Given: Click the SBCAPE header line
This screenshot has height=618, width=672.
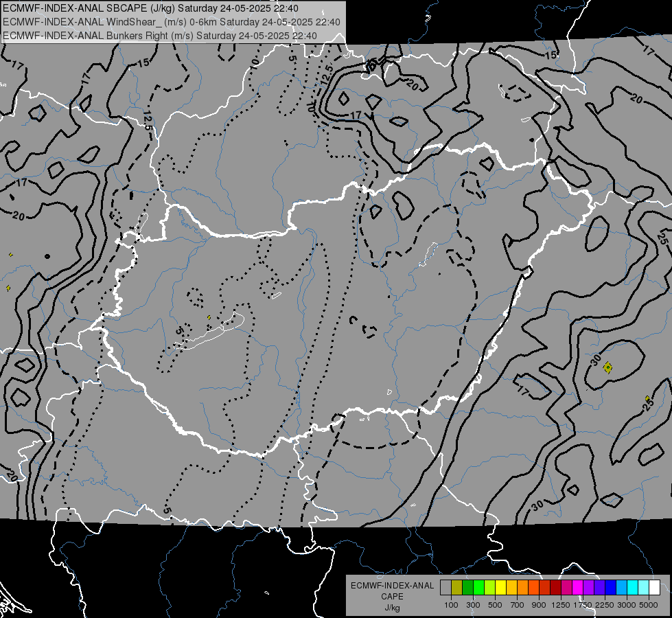Looking at the screenshot, I should click(150, 8).
